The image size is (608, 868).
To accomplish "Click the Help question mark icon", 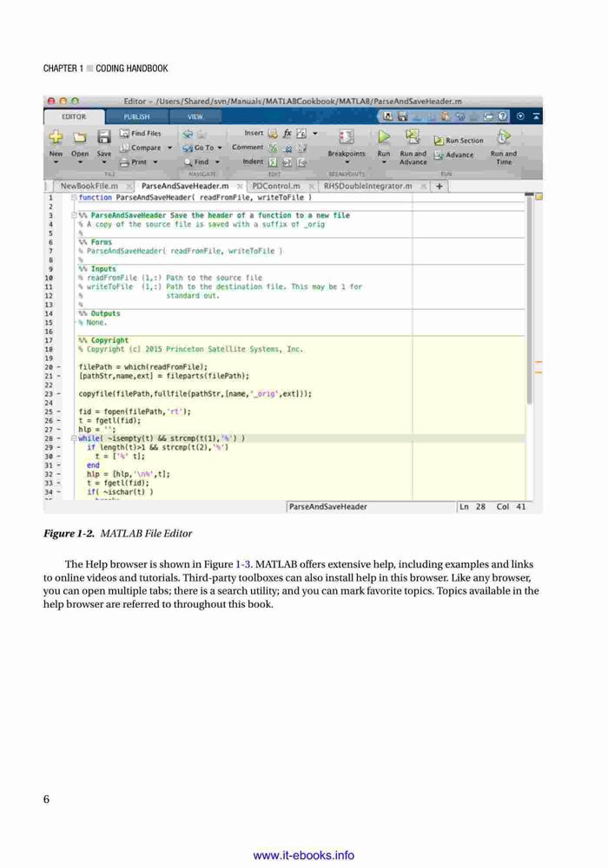I will pos(502,116).
